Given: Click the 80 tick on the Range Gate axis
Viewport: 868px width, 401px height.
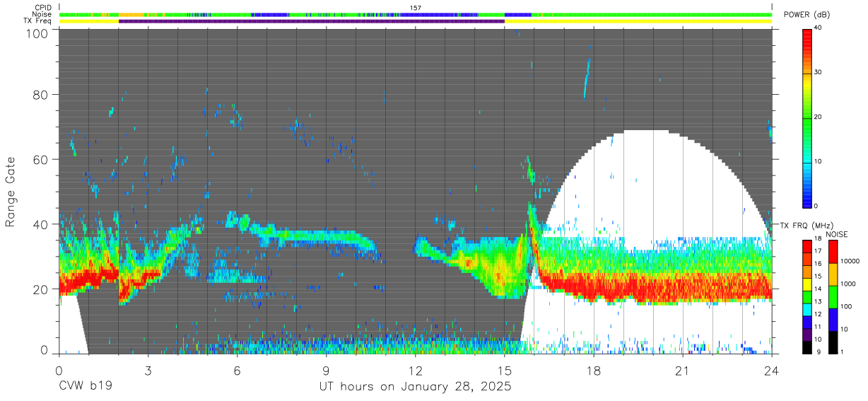Looking at the screenshot, I should point(41,95).
